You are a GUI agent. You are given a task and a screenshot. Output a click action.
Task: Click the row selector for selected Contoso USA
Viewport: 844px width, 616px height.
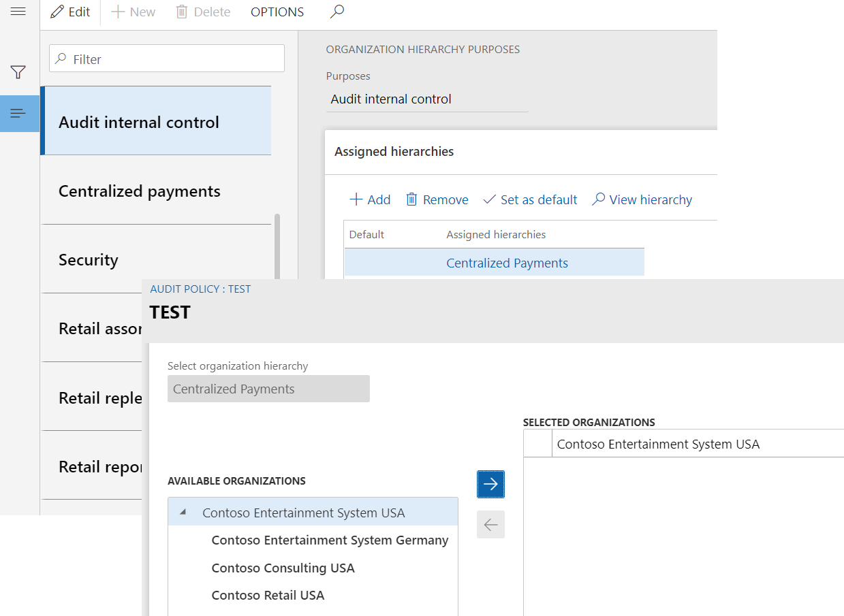pos(537,444)
